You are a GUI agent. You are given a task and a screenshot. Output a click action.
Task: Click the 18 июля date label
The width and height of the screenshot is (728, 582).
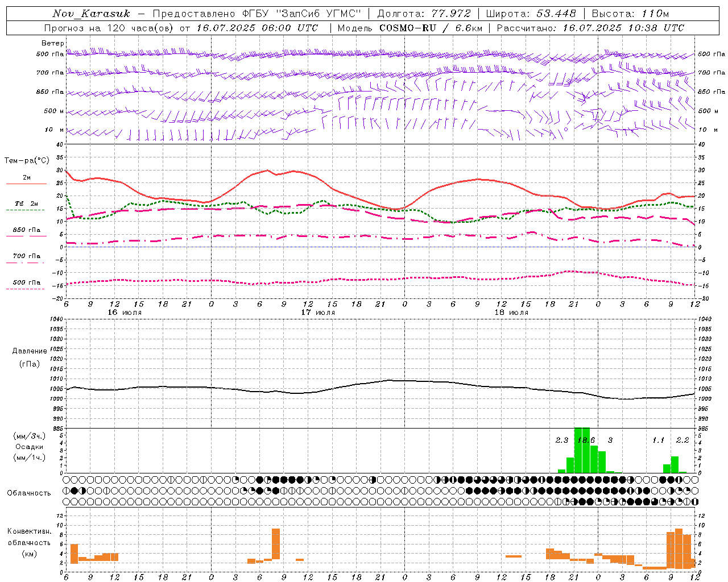click(x=511, y=313)
